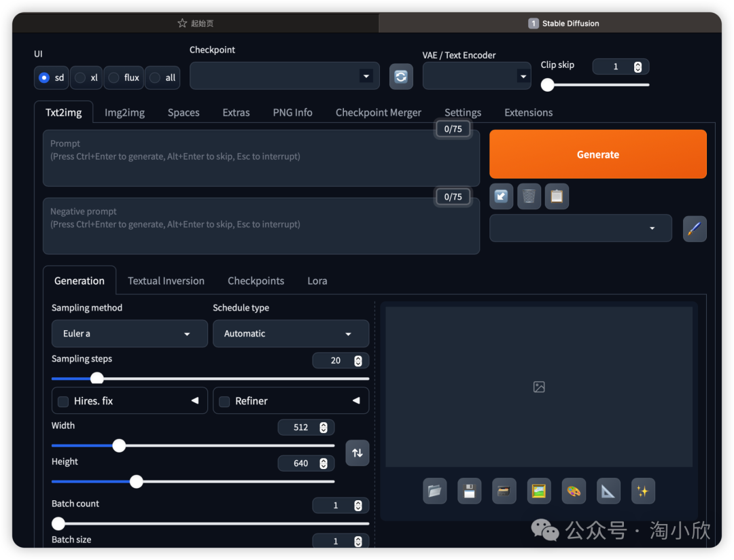
Task: Click the image placeholder icon in output
Action: point(539,387)
